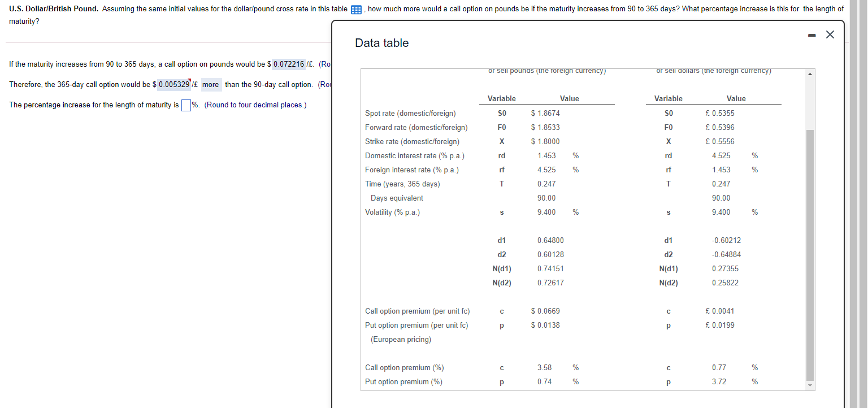Click the "Put option premium (%)" label

click(x=404, y=382)
